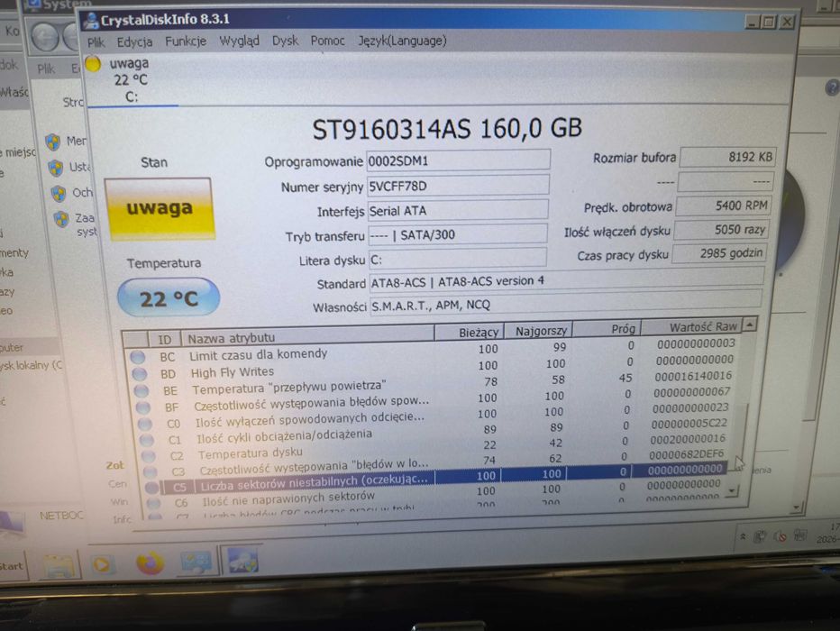Click the status dot of C6 row
Viewport: 840px width, 631px height.
point(154,503)
